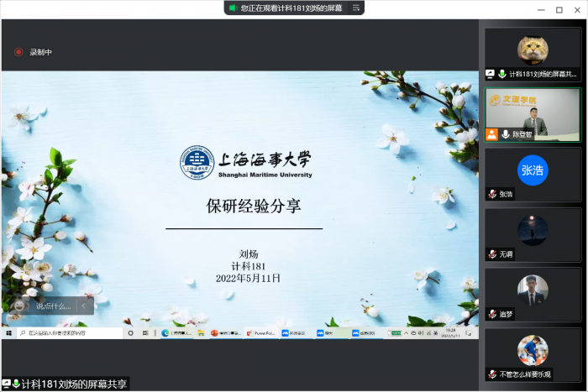Click the screen-share icon on 计科181刘炀 tile
588x392 pixels.
pyautogui.click(x=490, y=74)
